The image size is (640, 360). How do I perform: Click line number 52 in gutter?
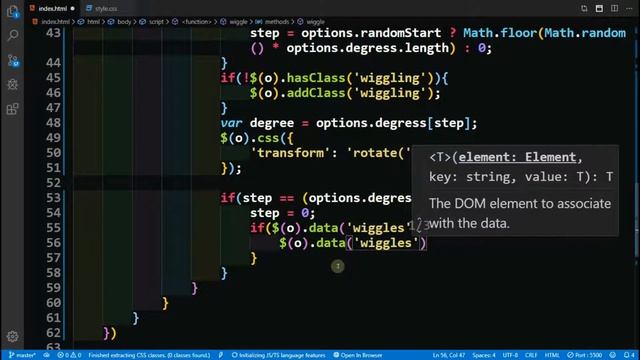tap(53, 183)
